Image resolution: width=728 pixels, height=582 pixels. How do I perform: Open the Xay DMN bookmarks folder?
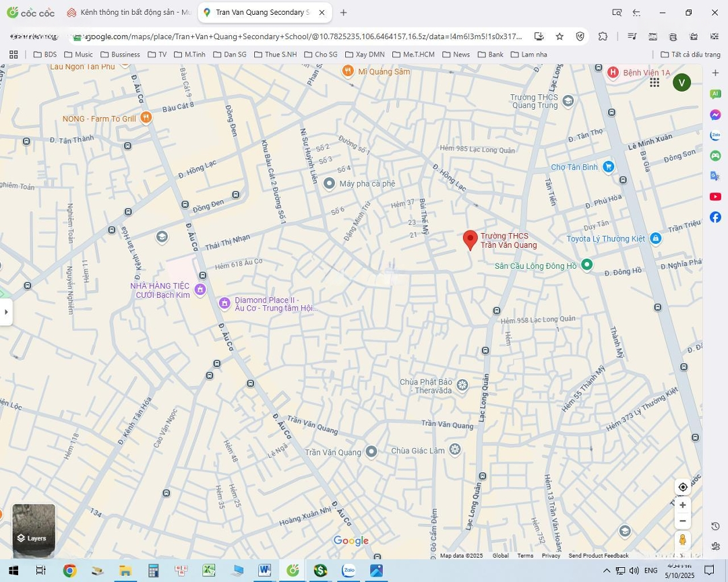coord(365,55)
